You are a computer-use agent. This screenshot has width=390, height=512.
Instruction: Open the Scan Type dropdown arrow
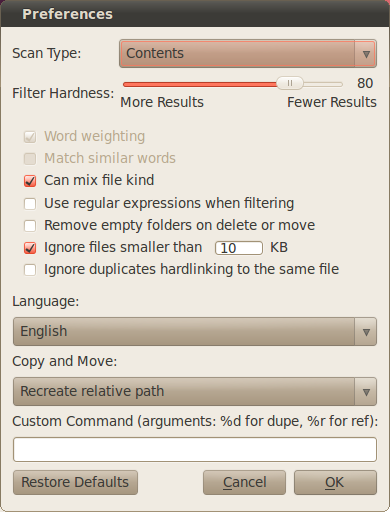366,54
